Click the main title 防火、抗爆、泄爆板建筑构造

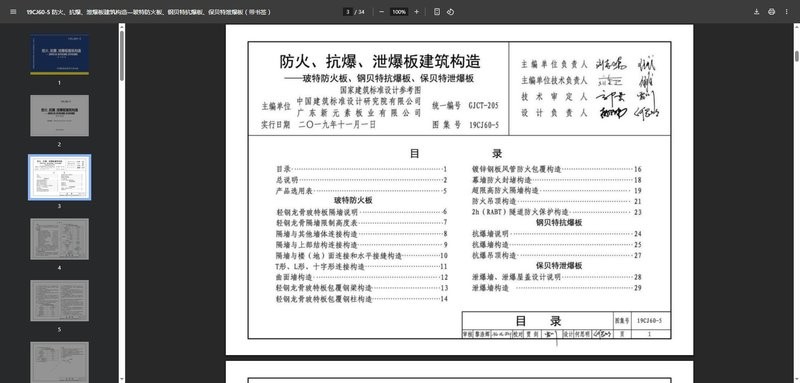[x=380, y=62]
